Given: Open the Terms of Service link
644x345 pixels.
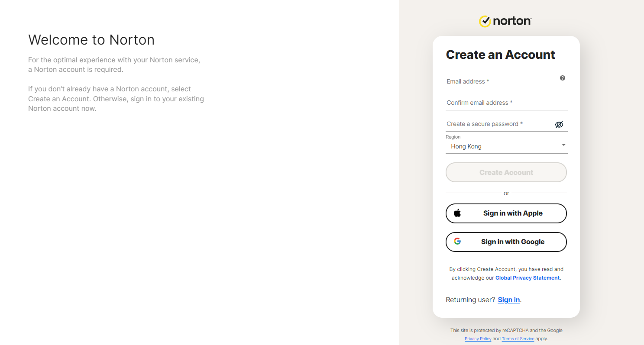Looking at the screenshot, I should [518, 339].
